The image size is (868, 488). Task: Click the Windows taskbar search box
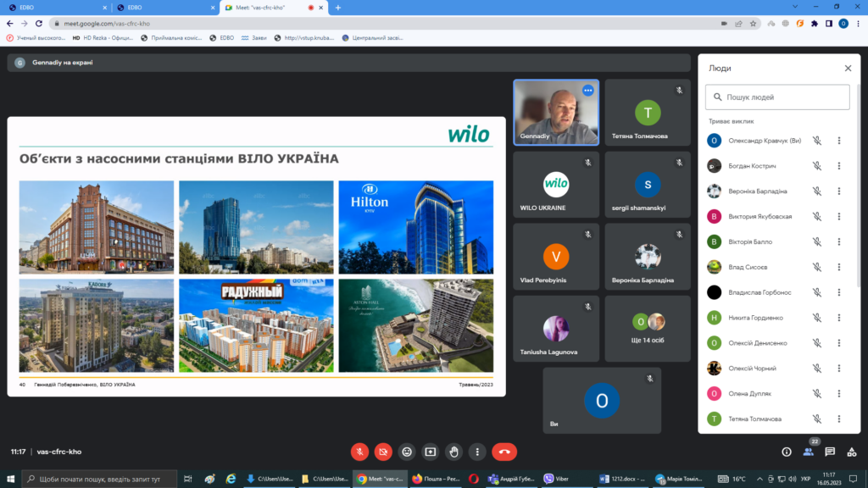100,479
